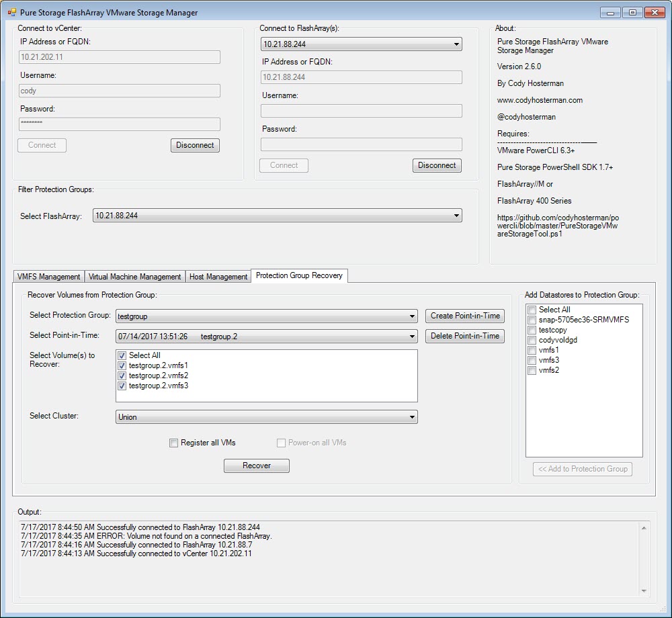Click FlashArray Username field
Image resolution: width=672 pixels, height=618 pixels.
[362, 111]
